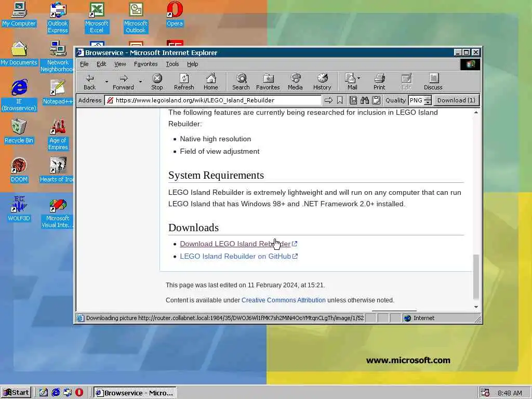Viewport: 532px width, 399px height.
Task: Open the Search toolbar pane
Action: click(x=241, y=82)
